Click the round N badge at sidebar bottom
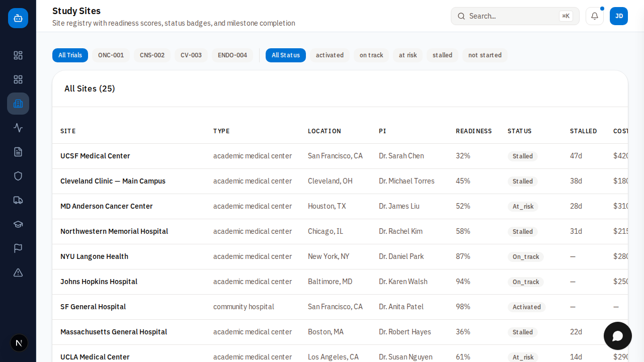Screen dimensions: 644x362 click(x=19, y=343)
